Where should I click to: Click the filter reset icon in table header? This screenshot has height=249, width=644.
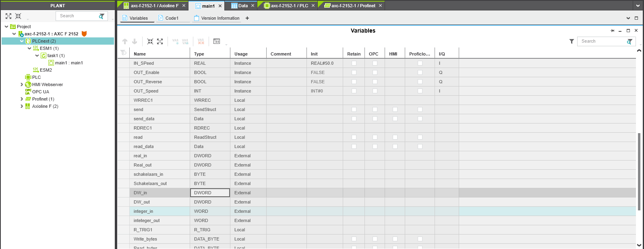pyautogui.click(x=123, y=53)
